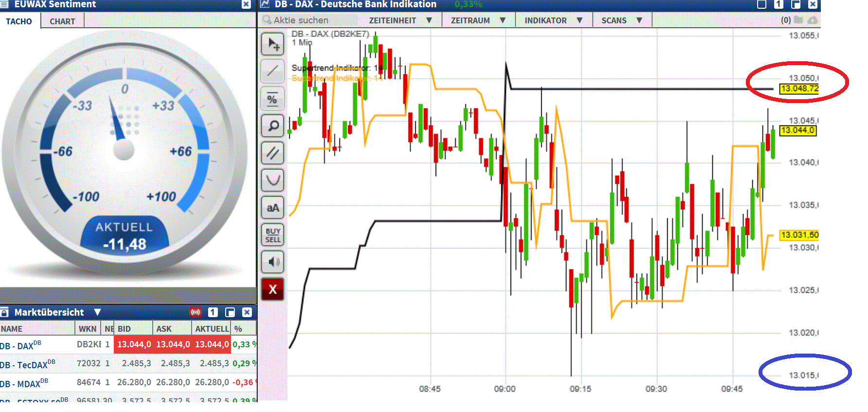Click the WKN 72032 cell
The image size is (868, 412).
click(x=89, y=363)
